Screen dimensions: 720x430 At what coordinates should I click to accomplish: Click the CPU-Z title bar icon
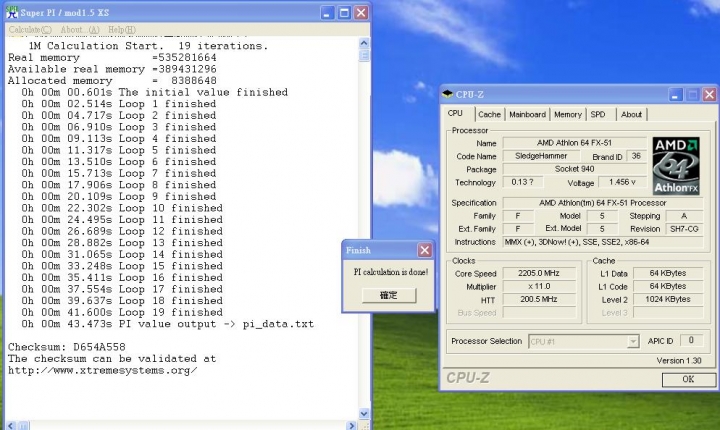[447, 94]
